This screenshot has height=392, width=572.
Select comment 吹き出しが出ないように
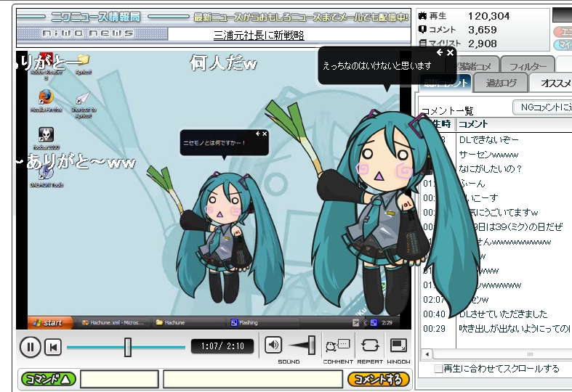[x=515, y=328]
